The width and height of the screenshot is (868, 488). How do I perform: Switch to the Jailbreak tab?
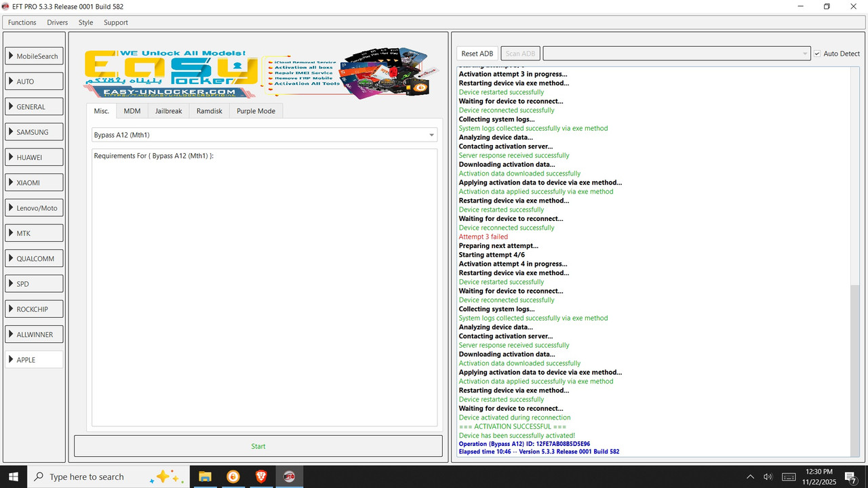click(x=168, y=111)
